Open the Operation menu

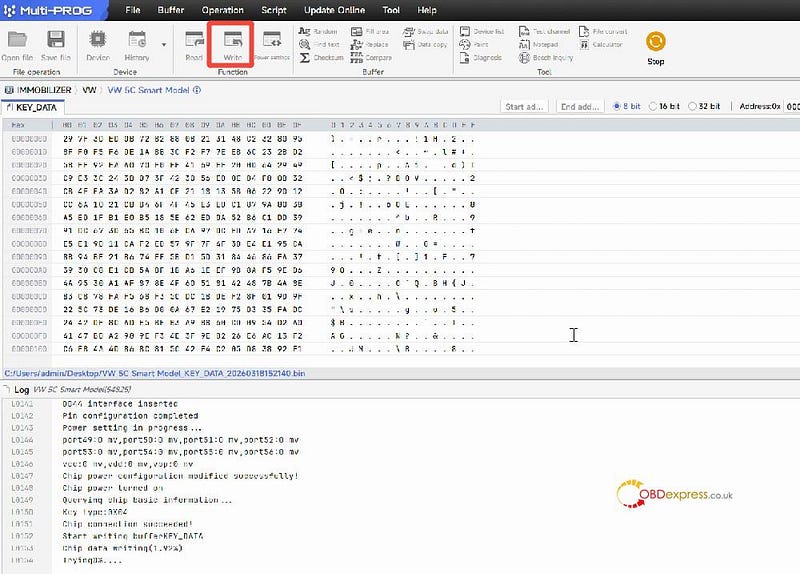[222, 10]
